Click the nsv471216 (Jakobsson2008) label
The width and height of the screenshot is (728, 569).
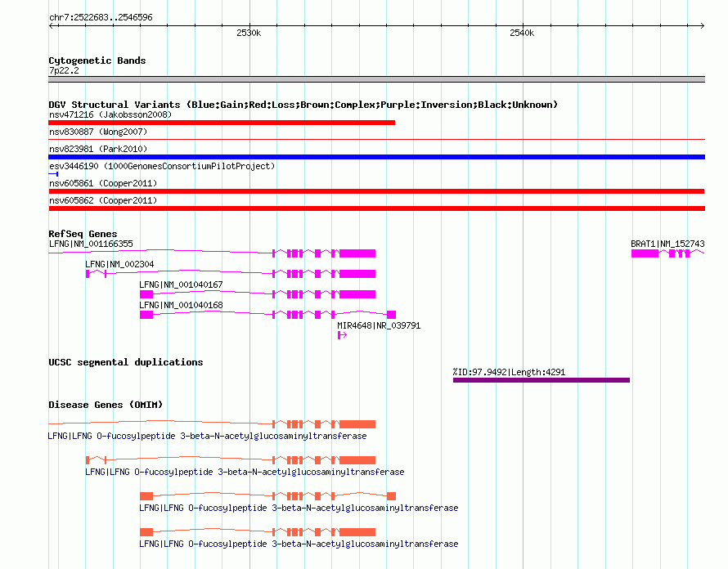[x=110, y=114]
